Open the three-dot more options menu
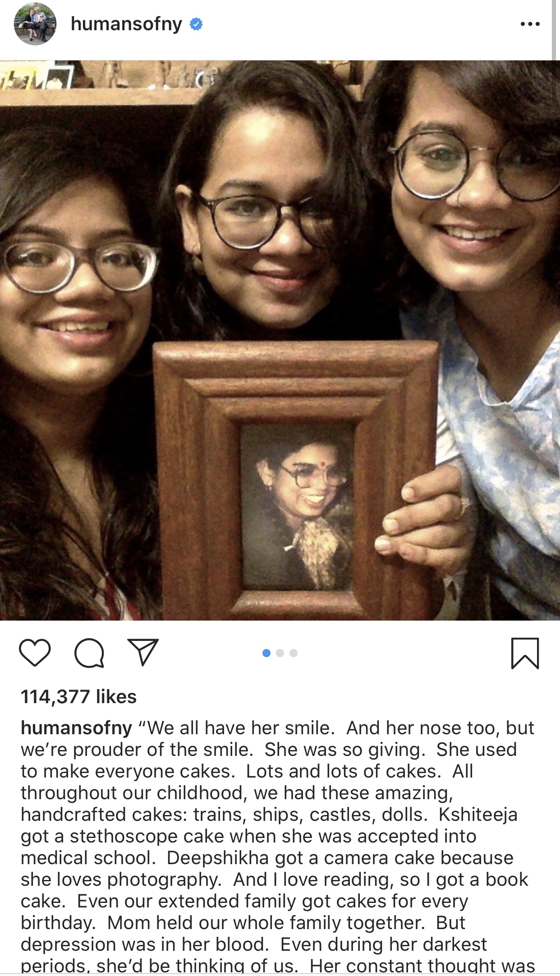The image size is (560, 976). point(530,24)
